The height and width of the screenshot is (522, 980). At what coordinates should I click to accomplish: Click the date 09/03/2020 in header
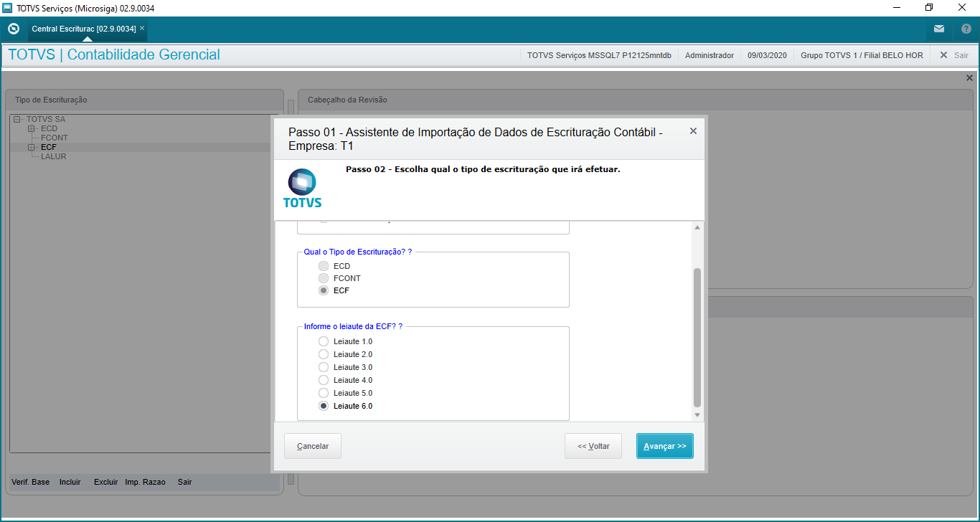tap(767, 55)
